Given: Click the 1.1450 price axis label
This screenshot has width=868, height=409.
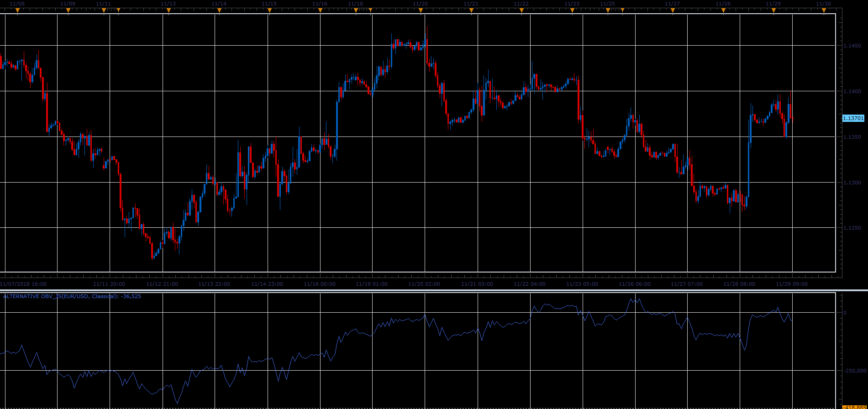Looking at the screenshot, I should pos(852,46).
